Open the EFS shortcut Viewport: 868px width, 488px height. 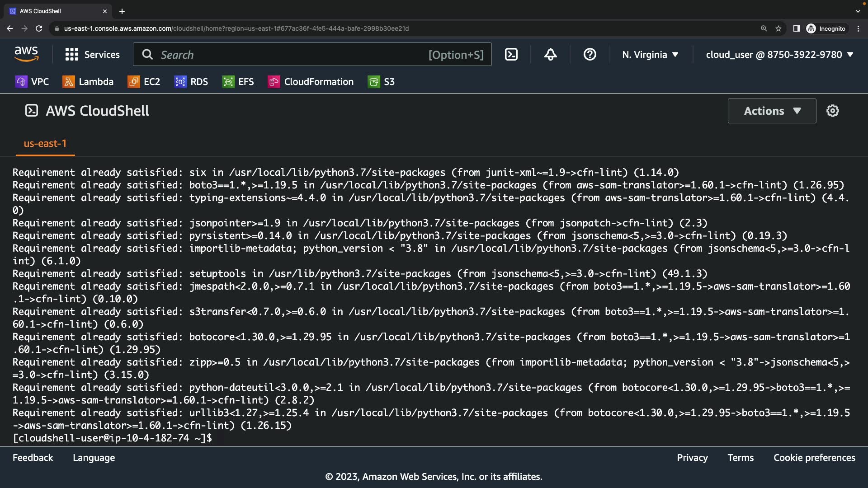[x=238, y=82]
